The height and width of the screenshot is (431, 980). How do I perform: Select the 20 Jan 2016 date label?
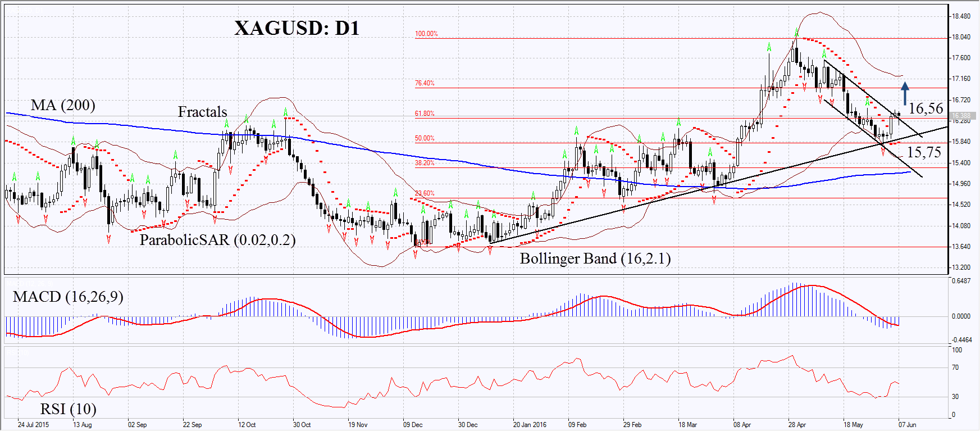(530, 425)
